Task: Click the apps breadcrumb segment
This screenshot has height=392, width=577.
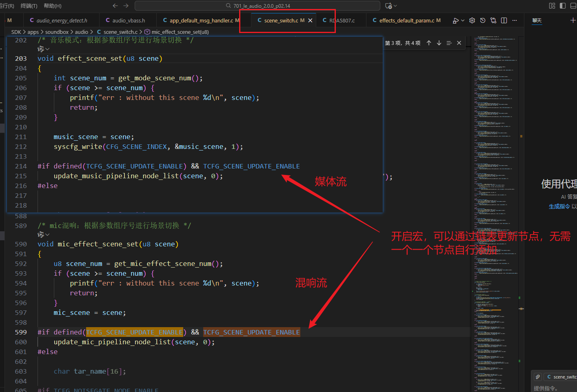Action: (x=33, y=32)
